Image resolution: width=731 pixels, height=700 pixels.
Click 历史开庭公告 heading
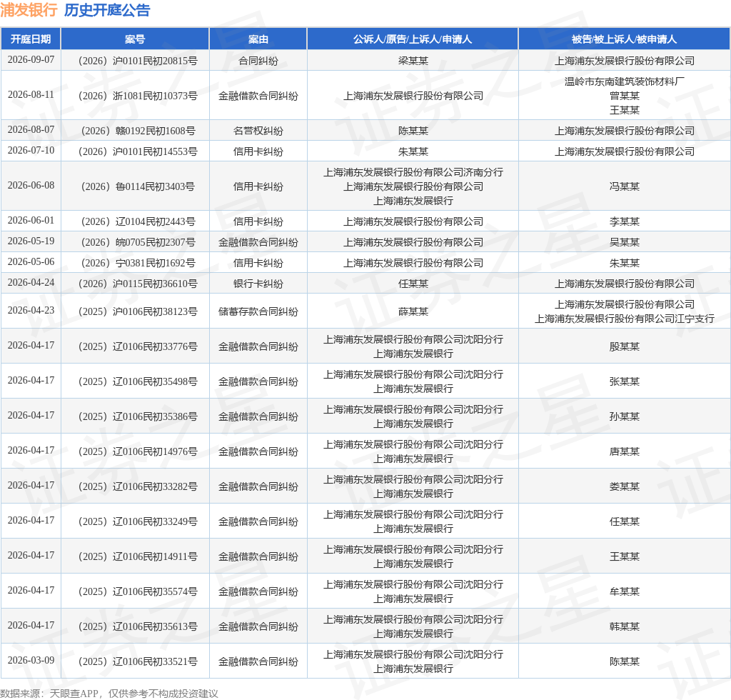click(x=107, y=10)
